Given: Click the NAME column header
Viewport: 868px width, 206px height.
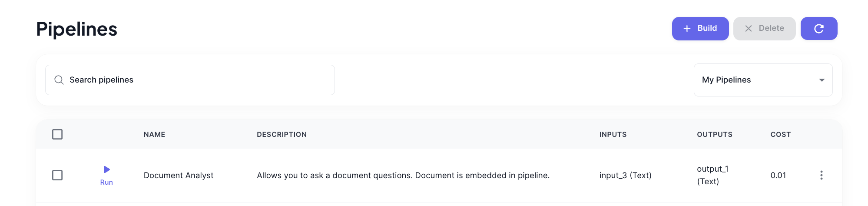Looking at the screenshot, I should pos(154,135).
